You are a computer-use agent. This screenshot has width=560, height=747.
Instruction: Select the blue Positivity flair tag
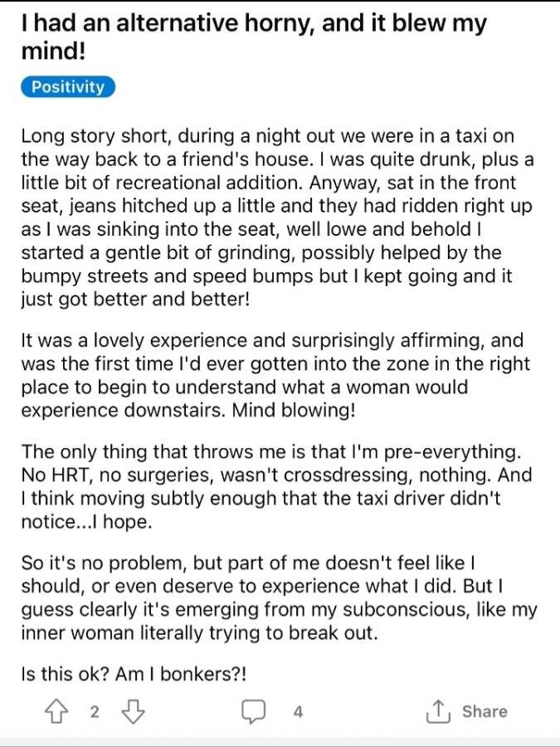[x=68, y=86]
